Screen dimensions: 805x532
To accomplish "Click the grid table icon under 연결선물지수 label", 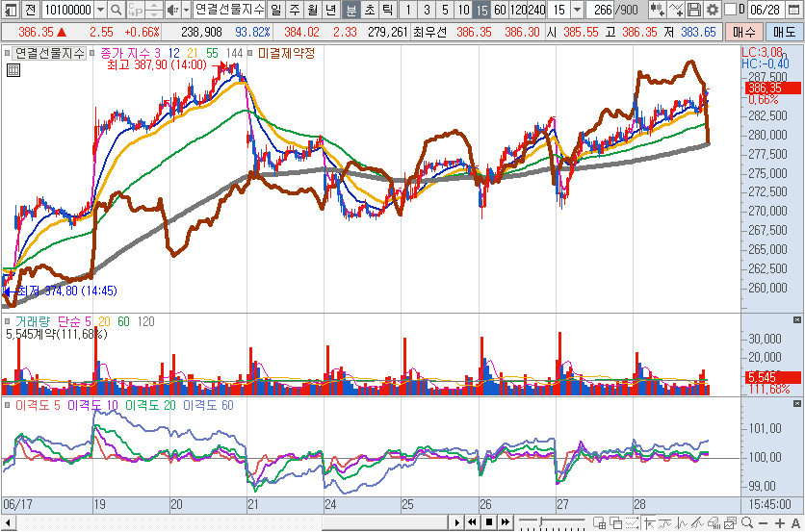I will coord(13,70).
